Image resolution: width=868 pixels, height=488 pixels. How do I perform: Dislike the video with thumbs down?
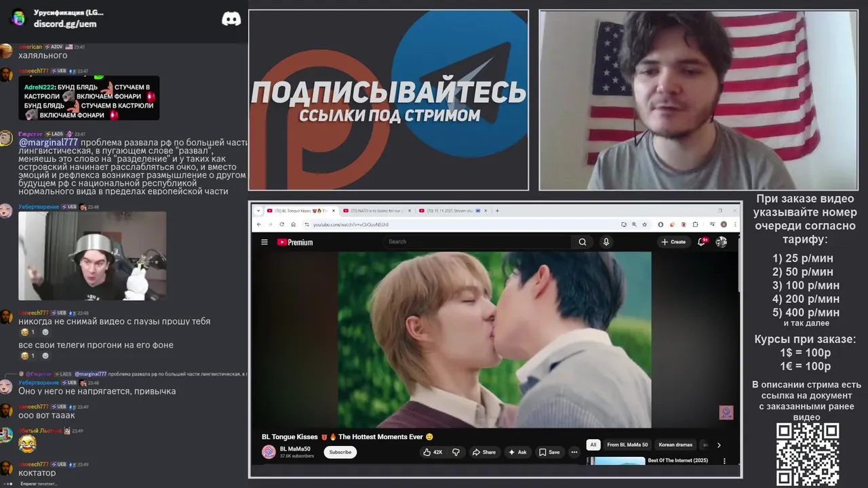[x=456, y=452]
